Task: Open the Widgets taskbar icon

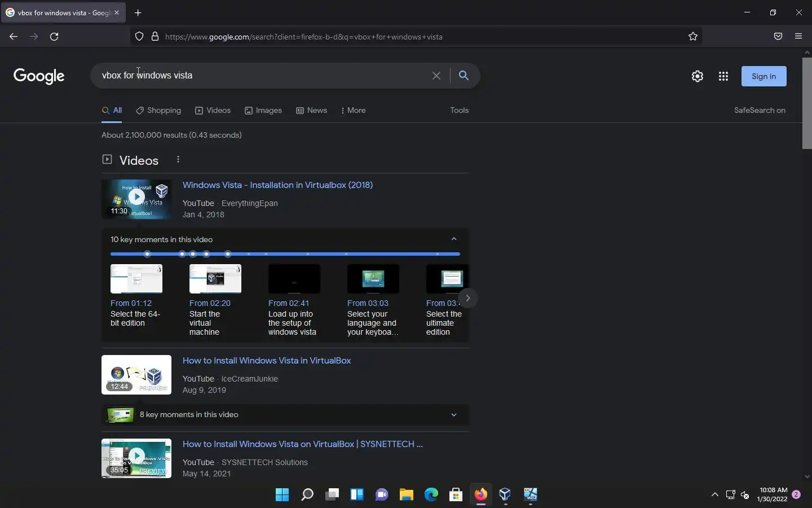Action: click(357, 495)
